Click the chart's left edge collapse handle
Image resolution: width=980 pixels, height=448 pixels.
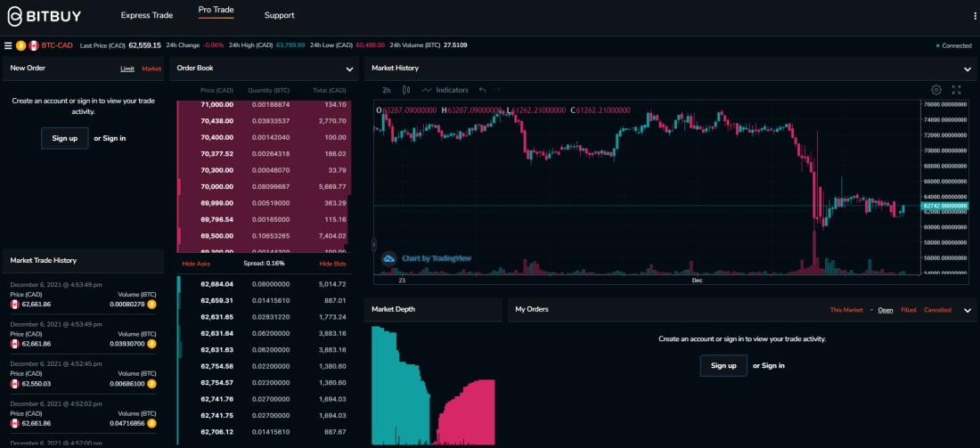click(374, 244)
